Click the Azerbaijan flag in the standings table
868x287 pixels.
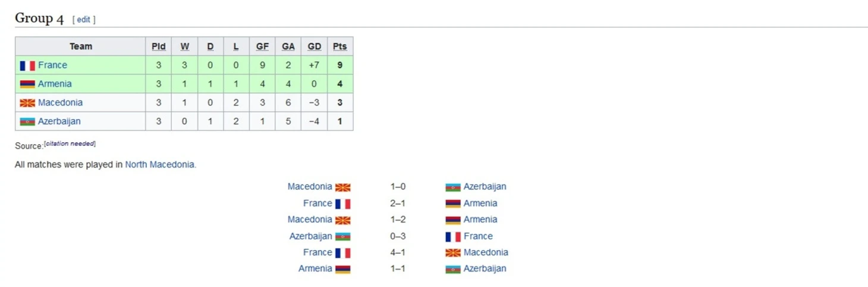[x=27, y=121]
